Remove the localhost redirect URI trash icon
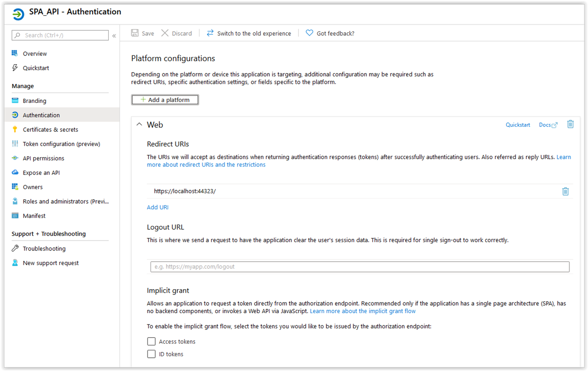The image size is (588, 371). [565, 191]
